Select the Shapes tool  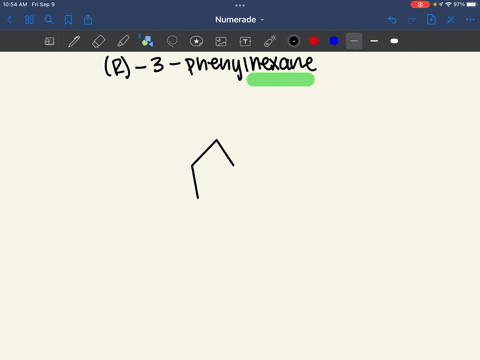(147, 41)
